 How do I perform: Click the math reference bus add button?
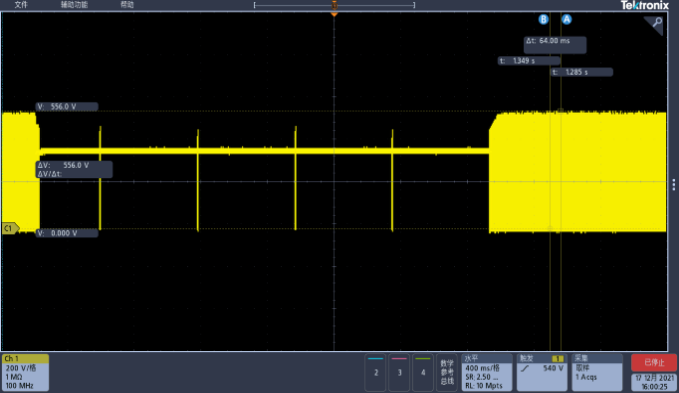click(447, 372)
